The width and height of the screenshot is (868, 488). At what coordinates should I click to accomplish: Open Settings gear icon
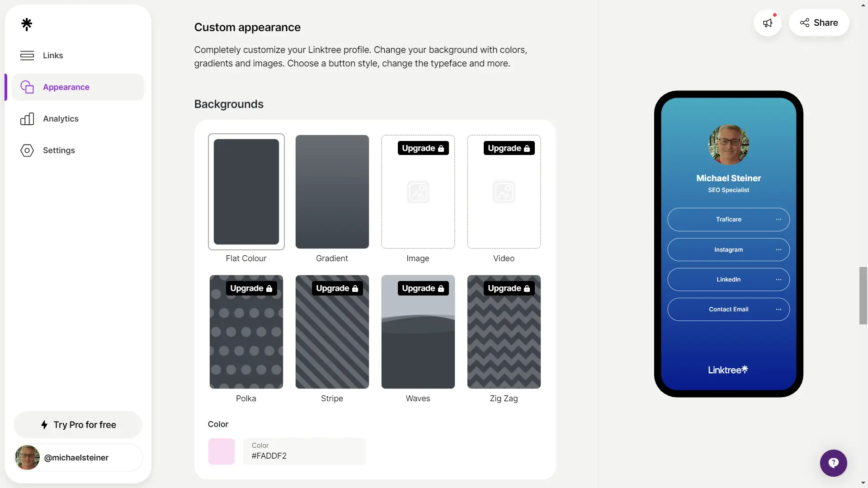(26, 150)
